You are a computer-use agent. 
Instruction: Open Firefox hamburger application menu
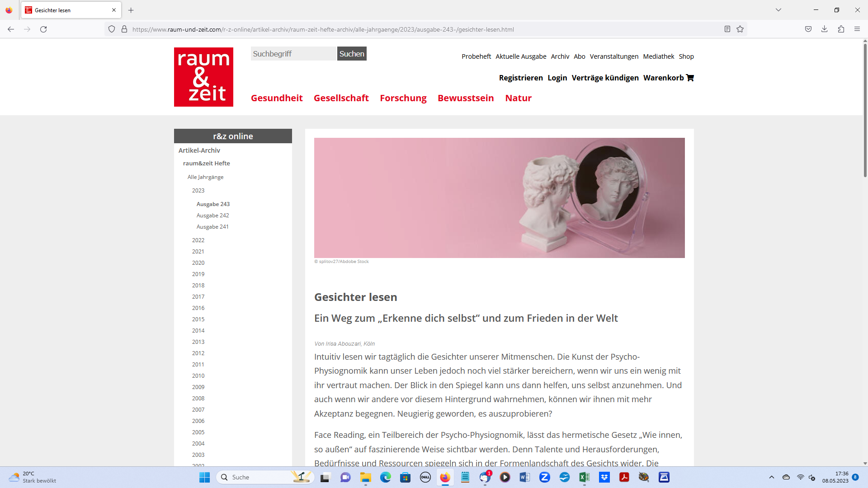tap(857, 29)
